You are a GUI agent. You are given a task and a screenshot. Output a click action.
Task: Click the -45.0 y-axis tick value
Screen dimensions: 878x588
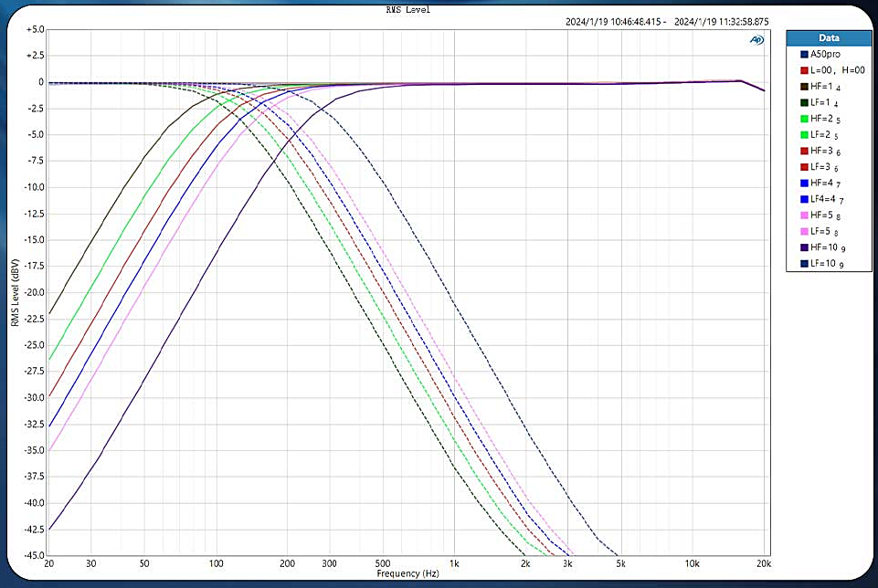point(34,555)
